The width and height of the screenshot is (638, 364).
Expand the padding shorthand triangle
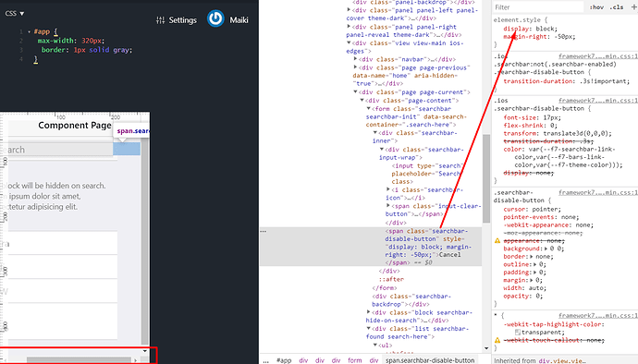click(535, 273)
